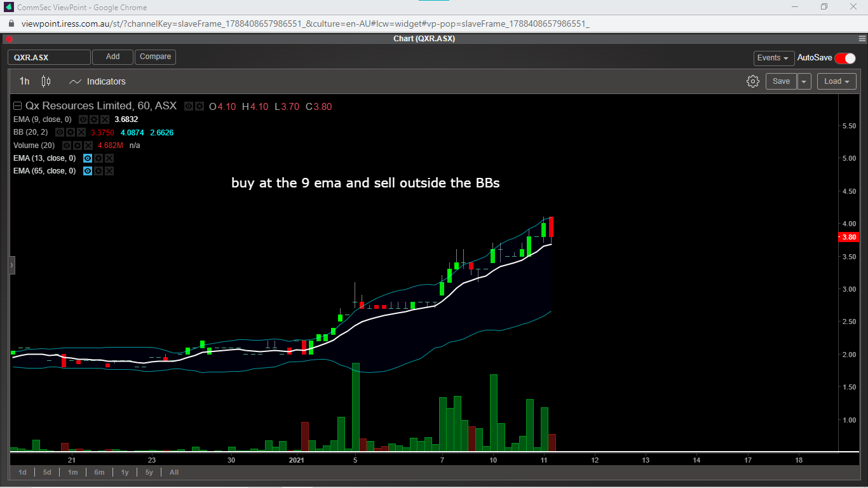Click the red 3.80 price label on axis
868x488 pixels.
(848, 237)
